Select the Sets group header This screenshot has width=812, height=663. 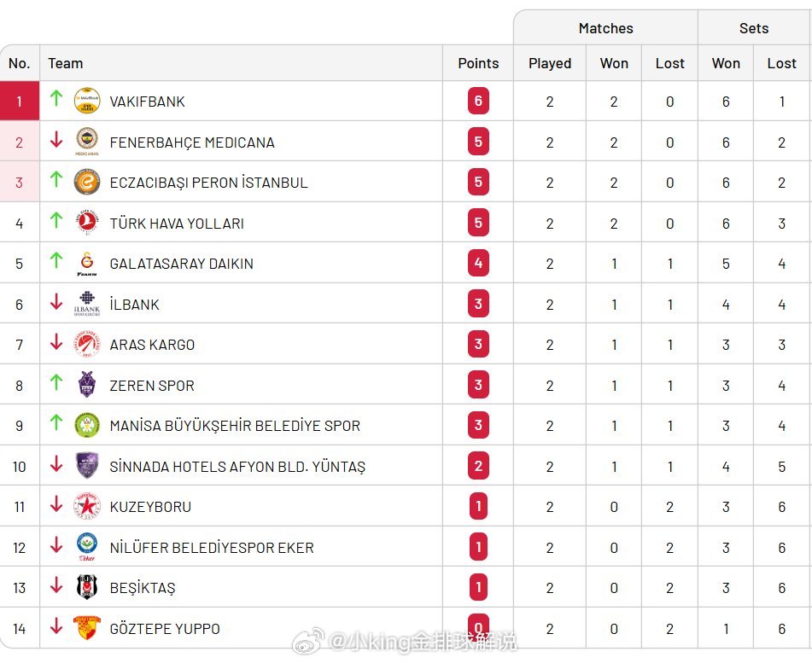(x=754, y=28)
